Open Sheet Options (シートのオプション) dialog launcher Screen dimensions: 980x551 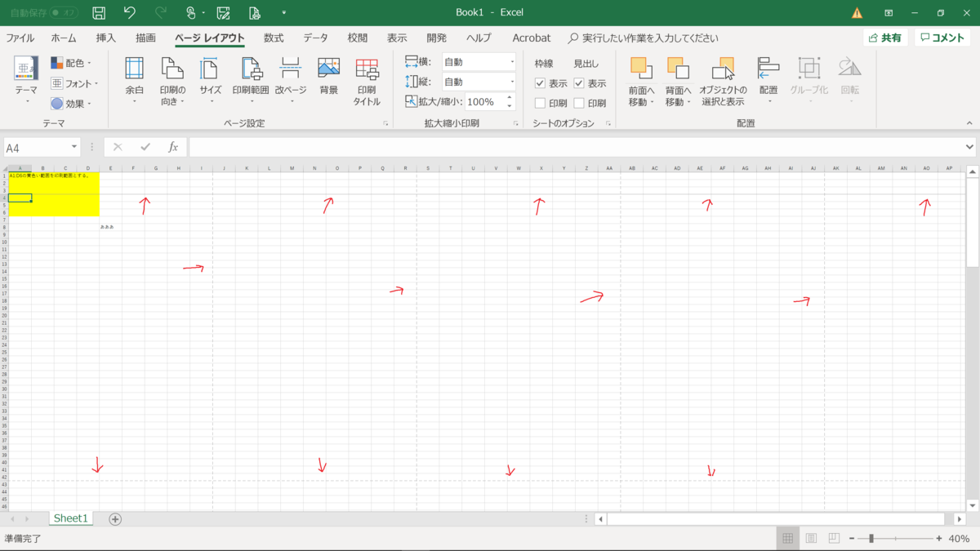point(608,123)
